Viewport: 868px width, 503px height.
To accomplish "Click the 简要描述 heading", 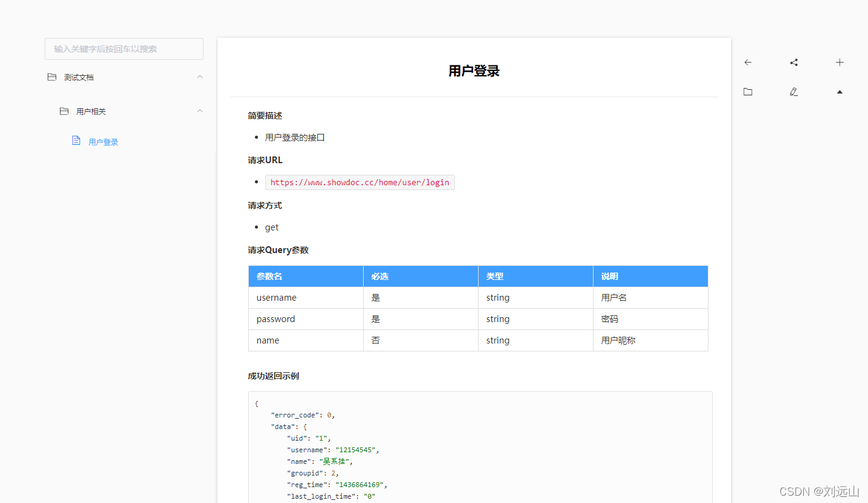I will coord(265,116).
